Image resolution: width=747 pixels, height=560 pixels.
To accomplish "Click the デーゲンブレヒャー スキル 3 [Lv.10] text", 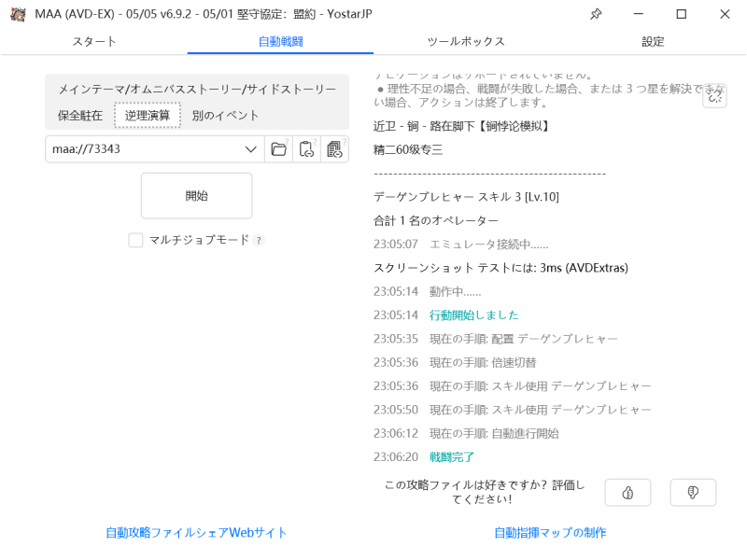I will (466, 197).
